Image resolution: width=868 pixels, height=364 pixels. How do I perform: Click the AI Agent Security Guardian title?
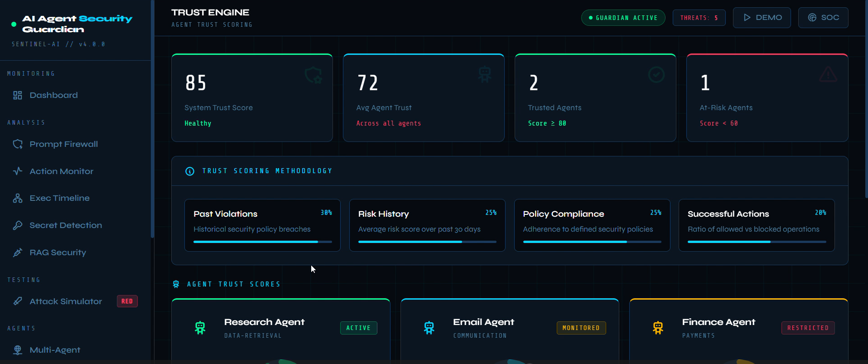[77, 24]
